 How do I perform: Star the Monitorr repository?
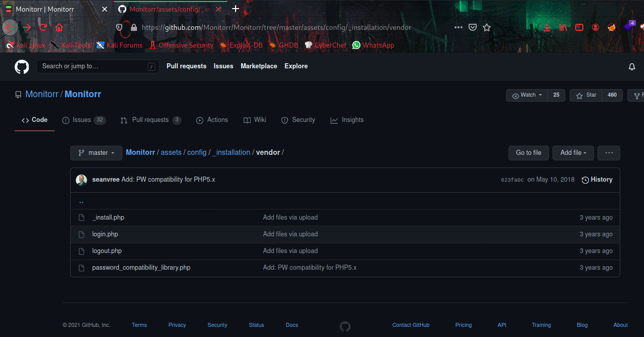click(586, 95)
